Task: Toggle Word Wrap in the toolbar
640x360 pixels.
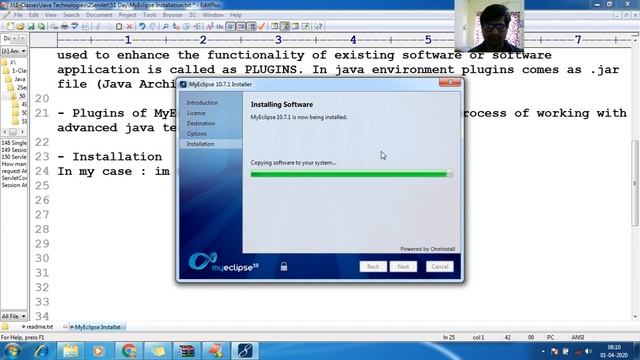Action: pos(231,27)
